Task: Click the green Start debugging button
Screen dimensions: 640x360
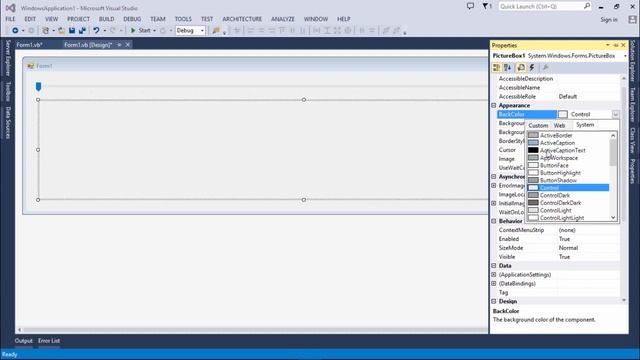Action: [x=141, y=31]
